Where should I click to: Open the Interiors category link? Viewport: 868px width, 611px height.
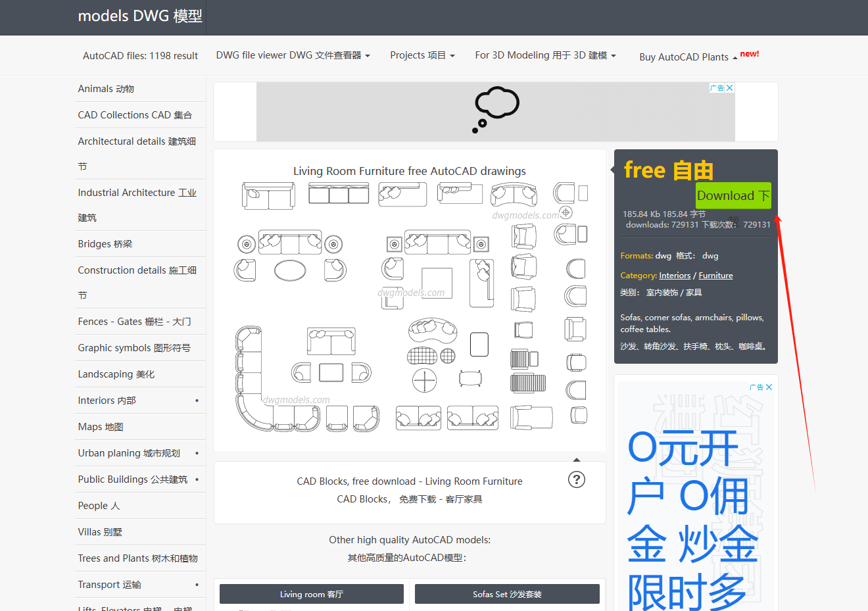click(x=675, y=275)
